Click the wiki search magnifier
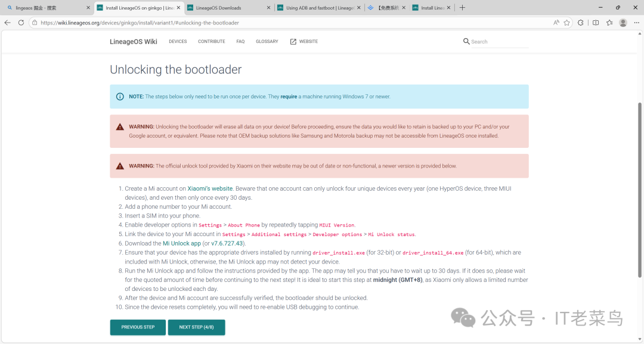Screen dimensions: 644x344 [466, 41]
